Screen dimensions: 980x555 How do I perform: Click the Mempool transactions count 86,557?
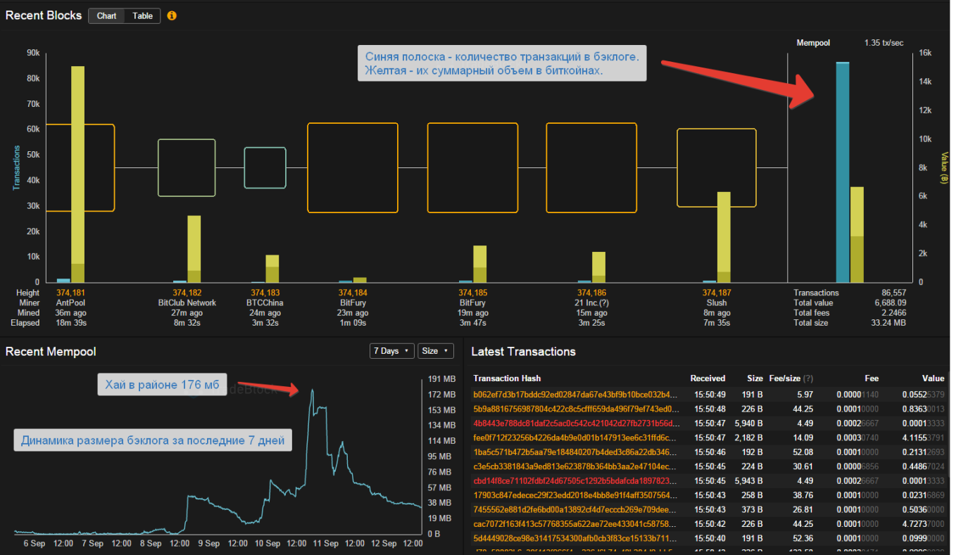(x=893, y=293)
